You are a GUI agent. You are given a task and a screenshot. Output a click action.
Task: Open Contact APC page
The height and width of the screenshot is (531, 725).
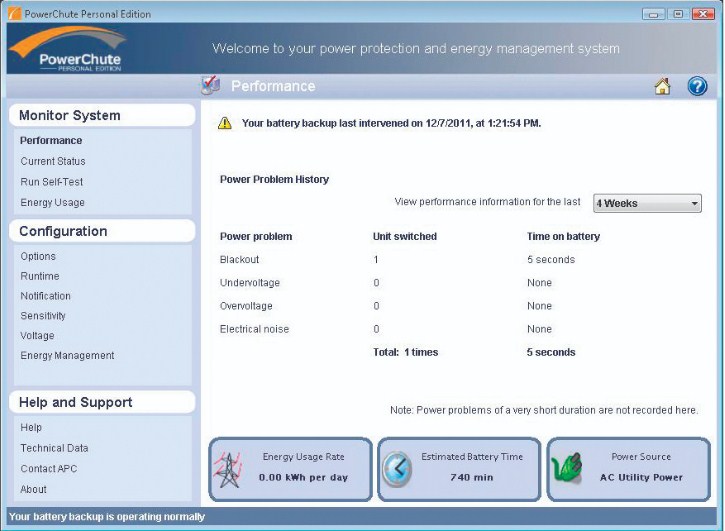49,469
